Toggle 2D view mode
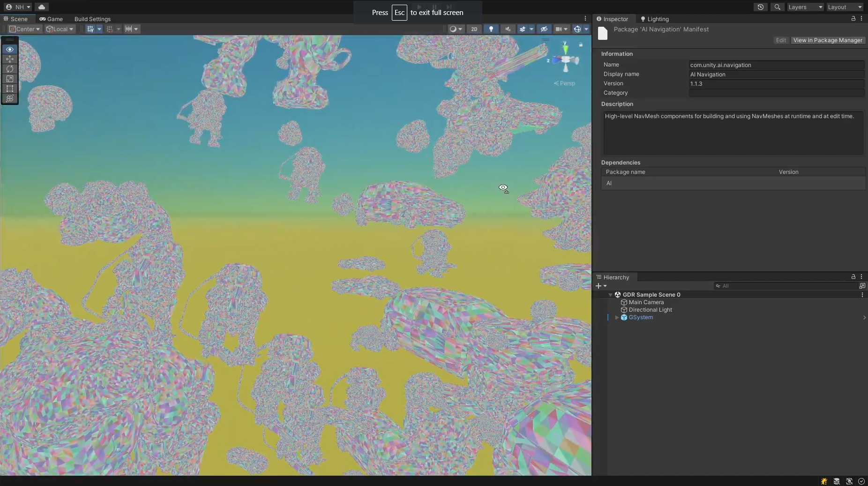The width and height of the screenshot is (868, 486). 474,29
